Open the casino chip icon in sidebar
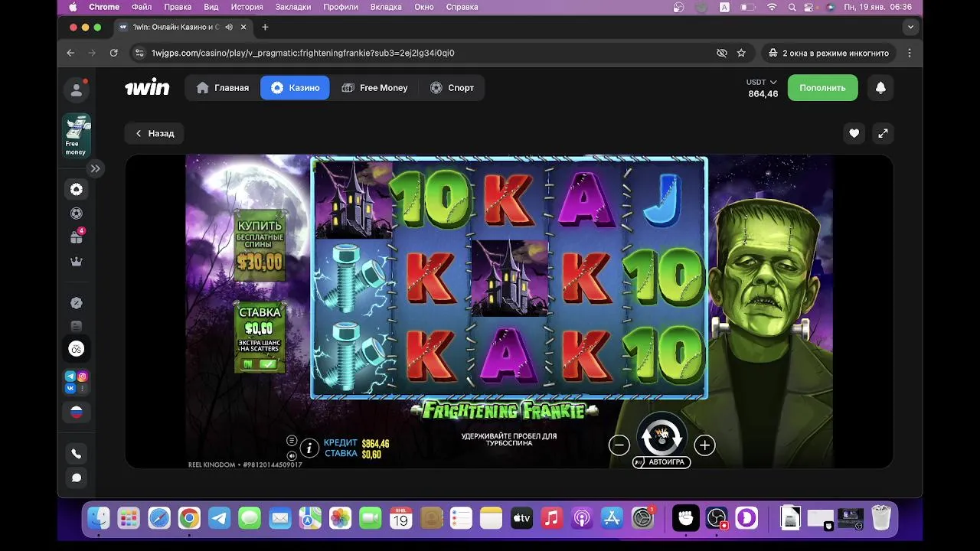The height and width of the screenshot is (551, 980). (x=77, y=190)
